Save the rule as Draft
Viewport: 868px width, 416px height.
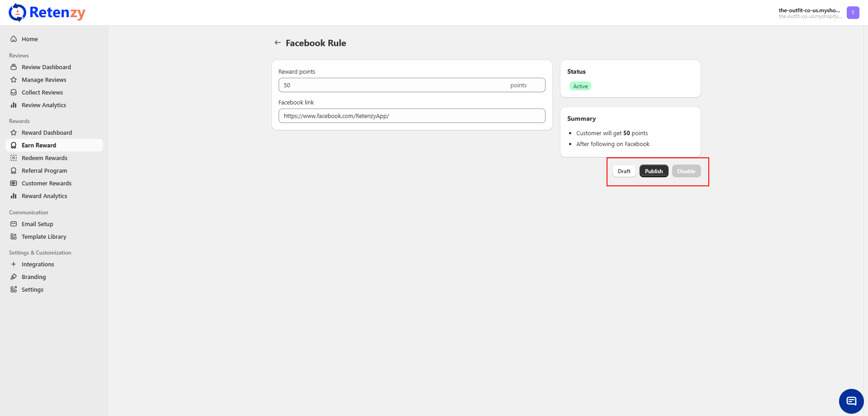[624, 171]
